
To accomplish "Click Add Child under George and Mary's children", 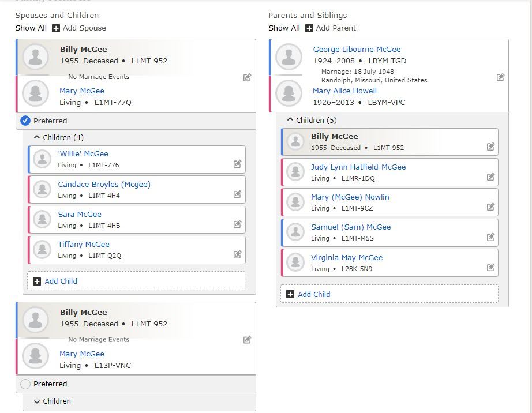I will click(x=314, y=294).
